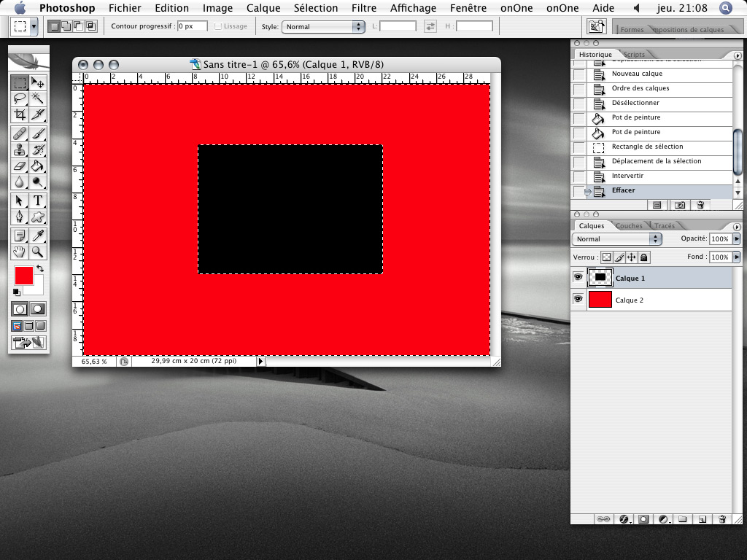Jump to ImageReady button in toolbox
This screenshot has width=747, height=560.
click(x=28, y=343)
